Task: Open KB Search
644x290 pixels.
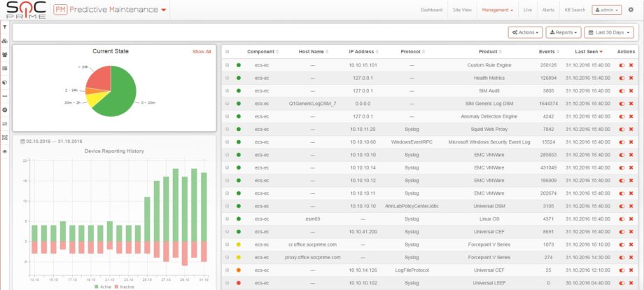Action: click(575, 10)
